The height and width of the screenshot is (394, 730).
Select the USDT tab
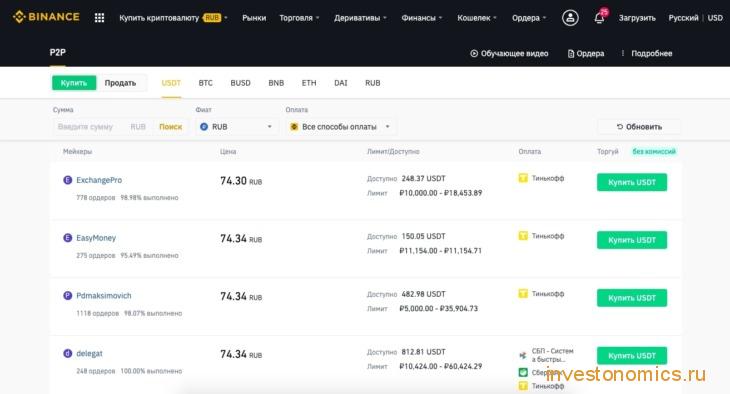pos(171,83)
